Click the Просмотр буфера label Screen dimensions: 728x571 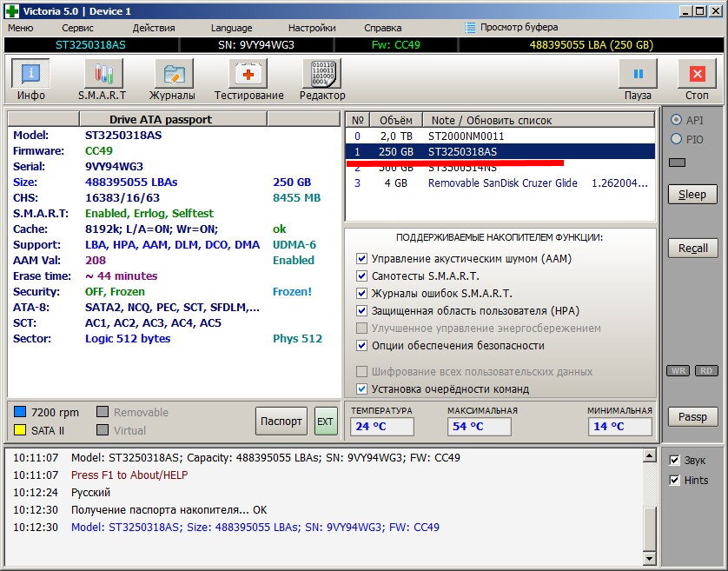coord(520,28)
